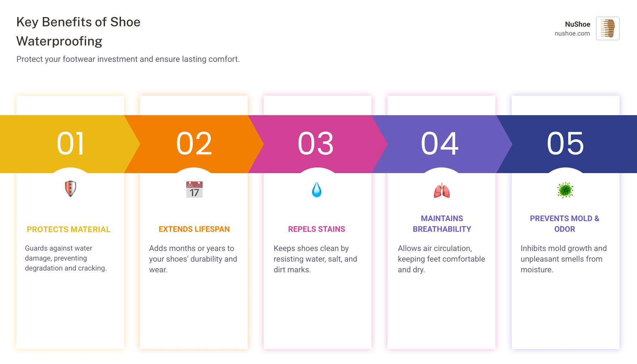Click the subtitle about protecting footwear investment
This screenshot has width=637, height=364.
128,59
